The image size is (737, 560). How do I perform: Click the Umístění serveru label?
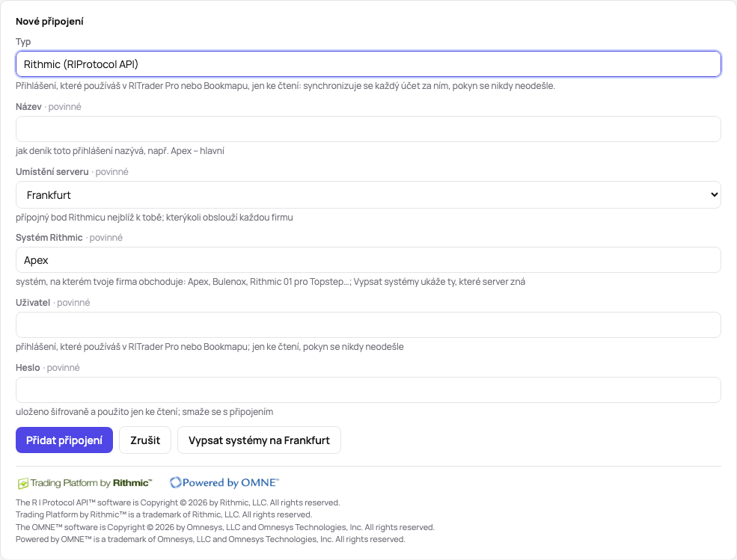[x=52, y=171]
